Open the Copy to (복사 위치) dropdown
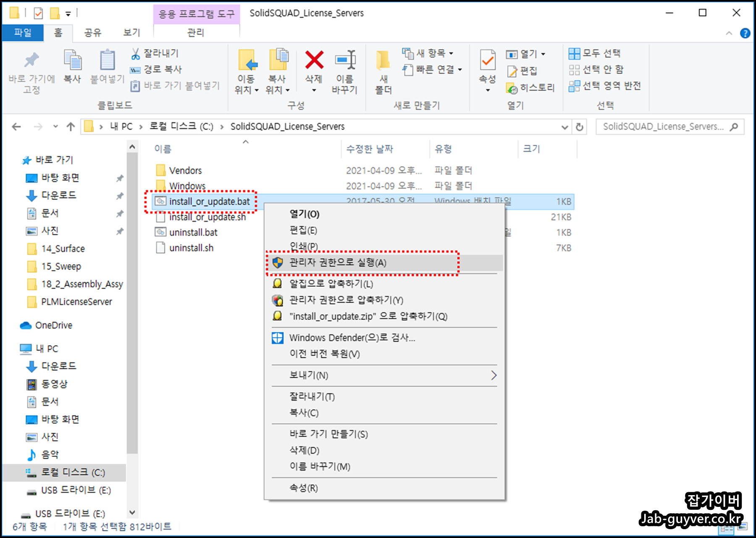 pyautogui.click(x=277, y=84)
